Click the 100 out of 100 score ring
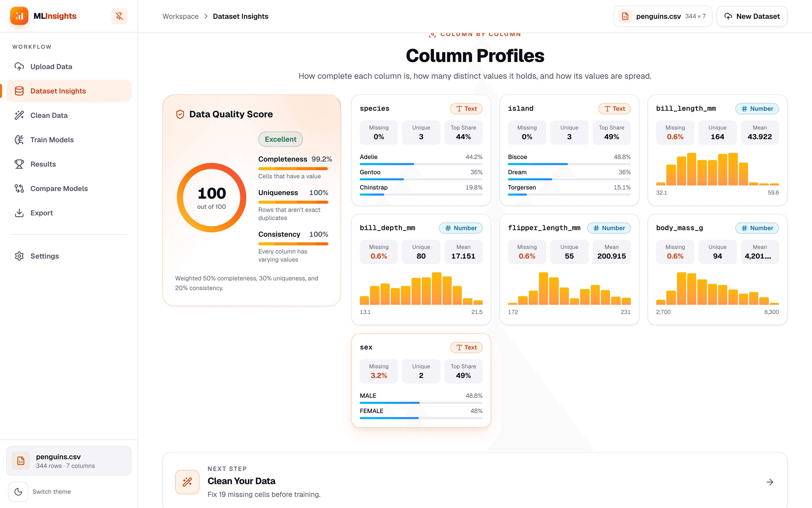Screen dimensions: 812x508 (211, 198)
